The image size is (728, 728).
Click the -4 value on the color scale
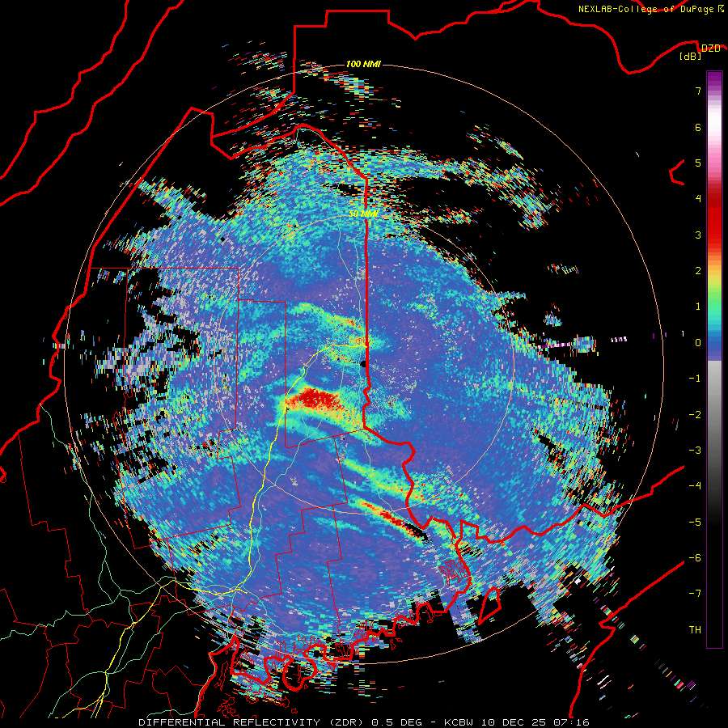point(695,486)
